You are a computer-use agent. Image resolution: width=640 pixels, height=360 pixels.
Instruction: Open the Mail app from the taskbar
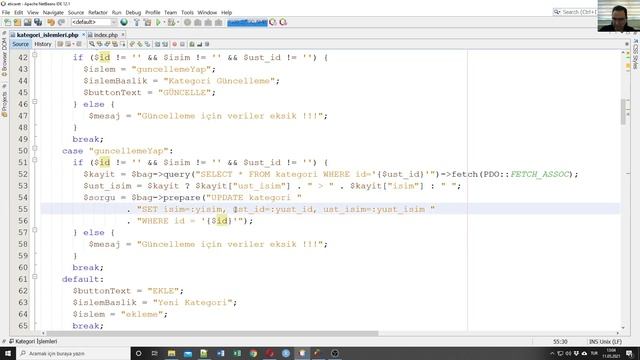(x=188, y=353)
